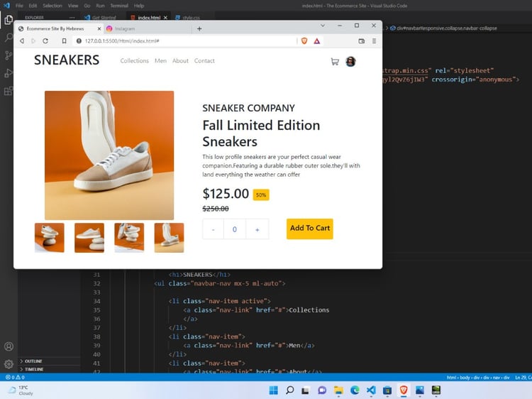Click the shopping cart icon on the Sneakers page
532x399 pixels.
click(335, 62)
